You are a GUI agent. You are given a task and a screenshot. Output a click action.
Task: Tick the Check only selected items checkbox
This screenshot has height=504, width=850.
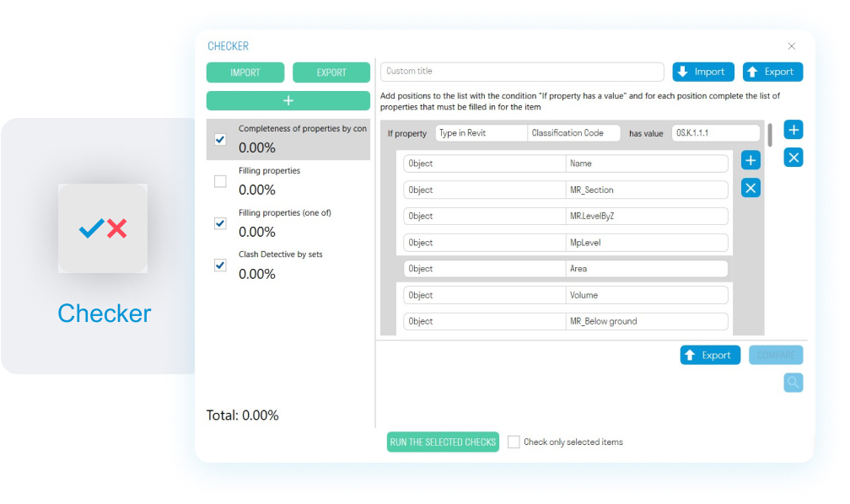click(x=514, y=442)
